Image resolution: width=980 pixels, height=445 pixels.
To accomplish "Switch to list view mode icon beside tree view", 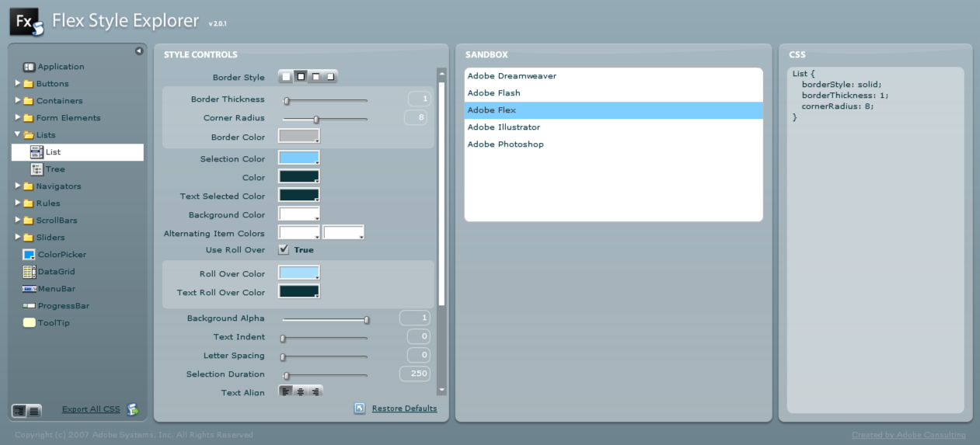I will point(34,411).
